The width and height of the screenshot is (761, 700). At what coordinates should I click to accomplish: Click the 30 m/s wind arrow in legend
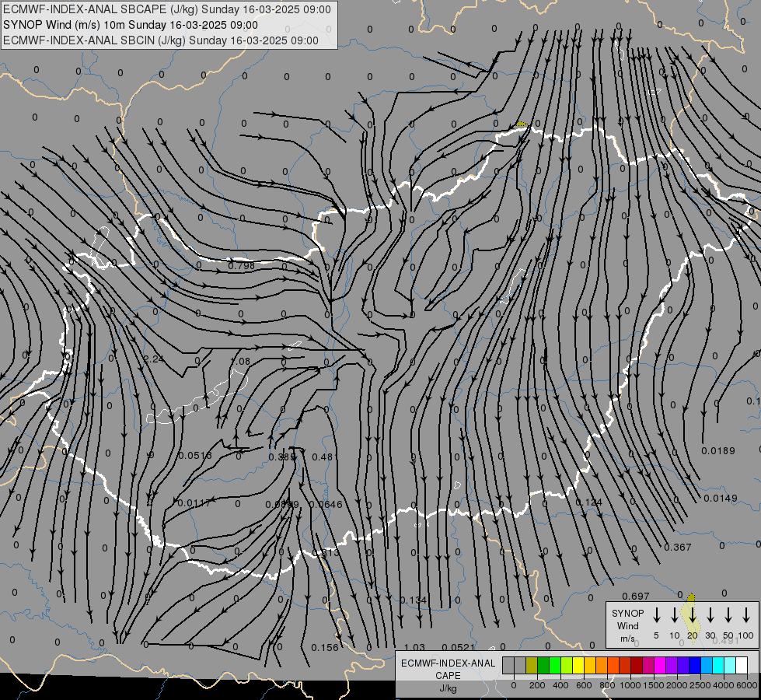coord(710,615)
